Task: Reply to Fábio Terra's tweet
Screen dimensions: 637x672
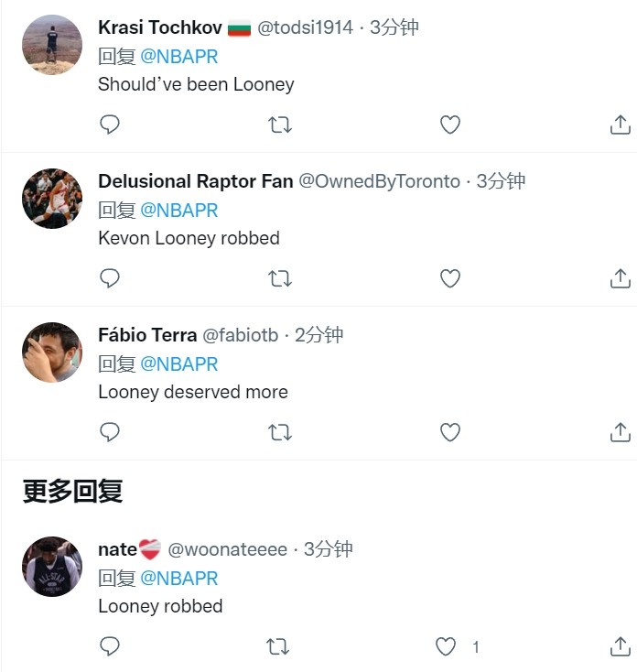Action: tap(109, 432)
